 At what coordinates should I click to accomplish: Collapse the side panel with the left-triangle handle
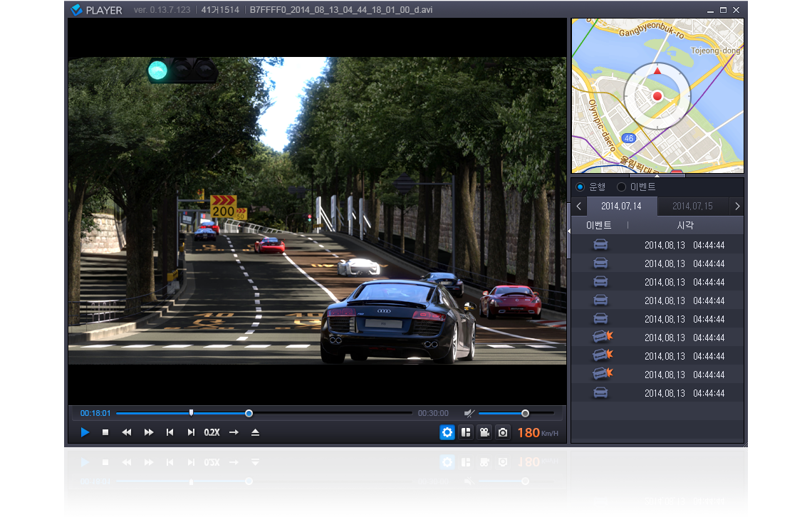pos(569,231)
